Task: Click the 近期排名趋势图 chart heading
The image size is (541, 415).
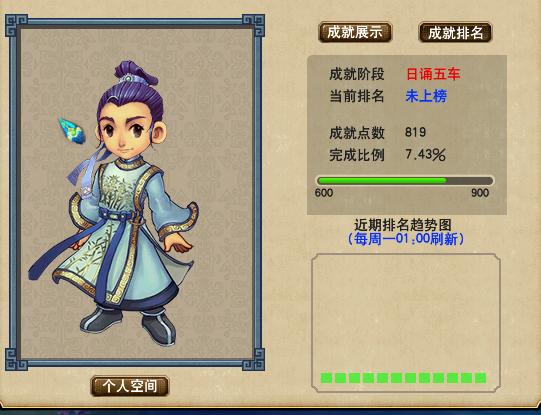Action: tap(403, 225)
